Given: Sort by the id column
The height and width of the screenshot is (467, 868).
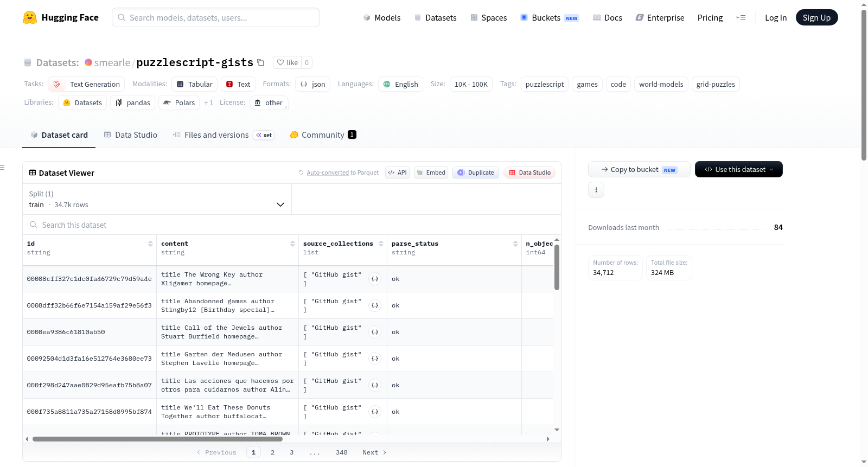Looking at the screenshot, I should pos(150,244).
